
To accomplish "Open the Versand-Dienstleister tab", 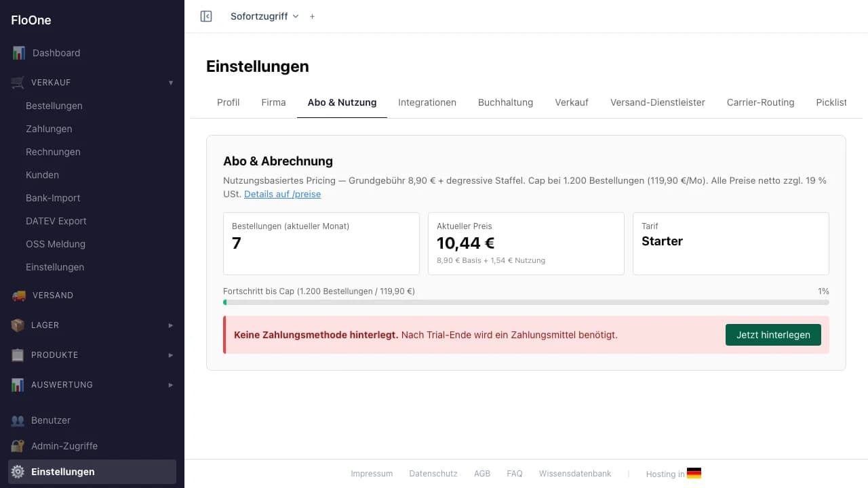I will (658, 102).
